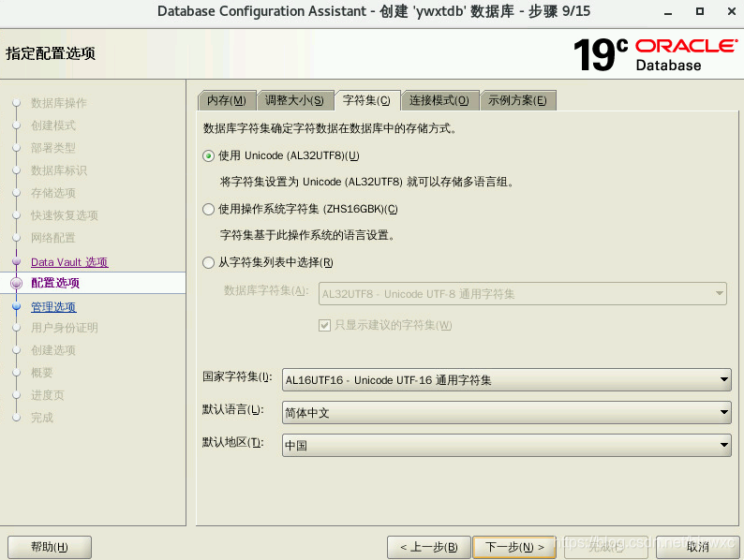Open the 默认地区 中国 dropdown
Image resolution: width=744 pixels, height=560 pixels.
point(506,445)
